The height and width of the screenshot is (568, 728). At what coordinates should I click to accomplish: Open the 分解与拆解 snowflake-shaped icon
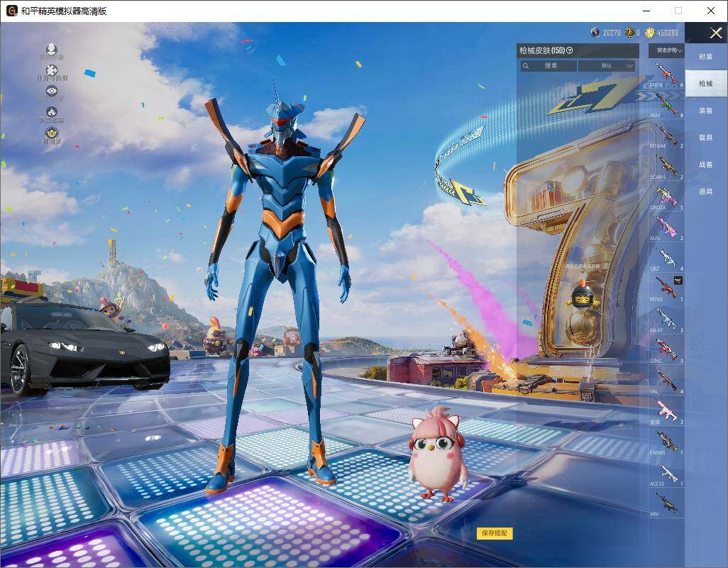tap(52, 70)
